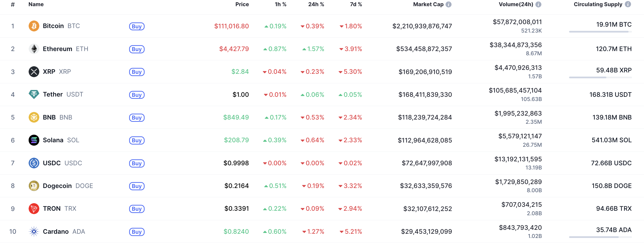The width and height of the screenshot is (644, 243).
Task: Click the XRP circulating supply bar
Action: (x=600, y=77)
